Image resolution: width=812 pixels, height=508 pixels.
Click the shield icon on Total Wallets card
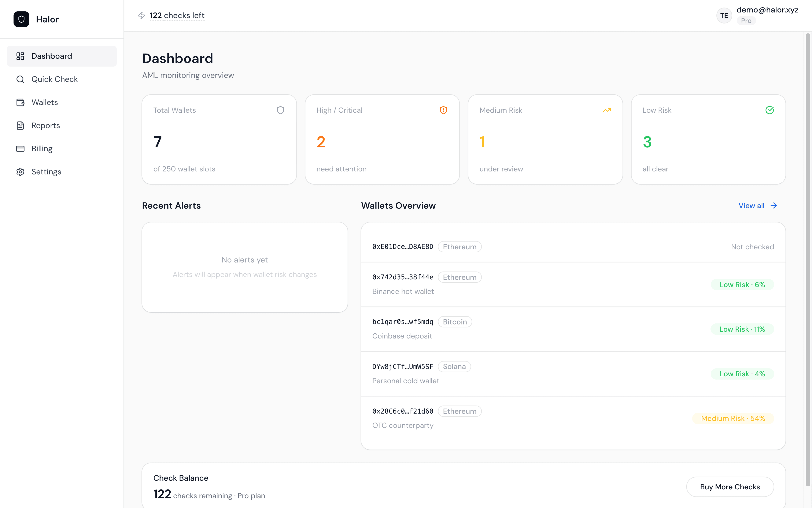(281, 110)
